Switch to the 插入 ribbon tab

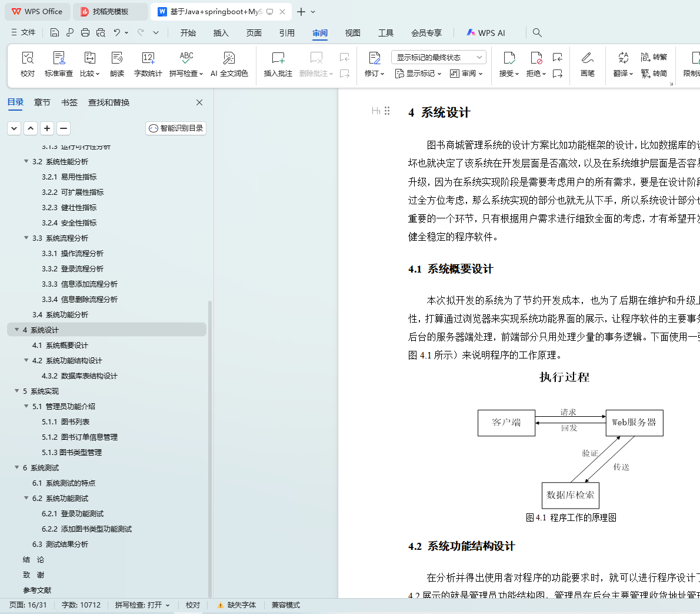221,32
